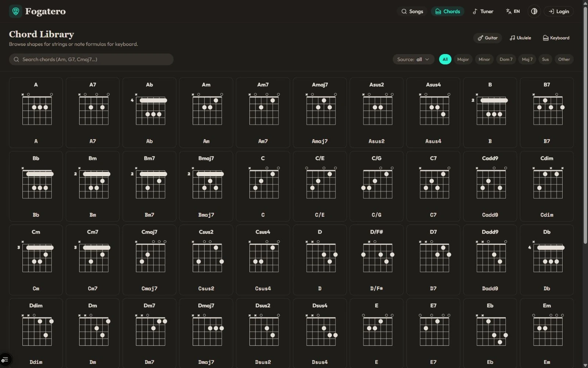
Task: Open the Cmaj7 chord card
Action: click(149, 260)
